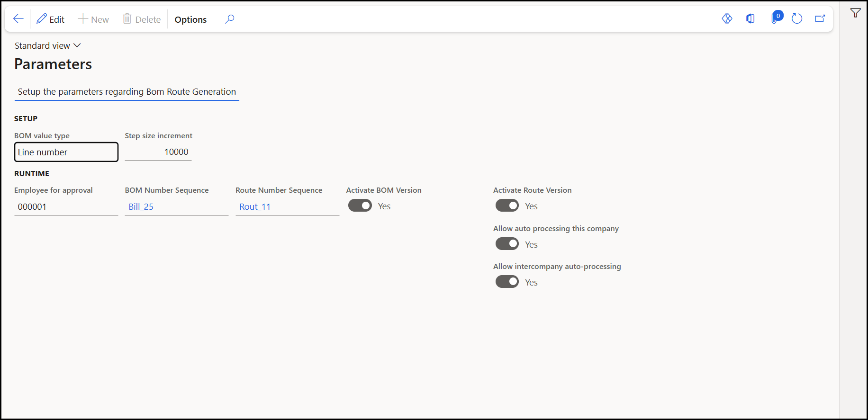The height and width of the screenshot is (420, 868).
Task: Open the BOM value type field
Action: click(66, 152)
